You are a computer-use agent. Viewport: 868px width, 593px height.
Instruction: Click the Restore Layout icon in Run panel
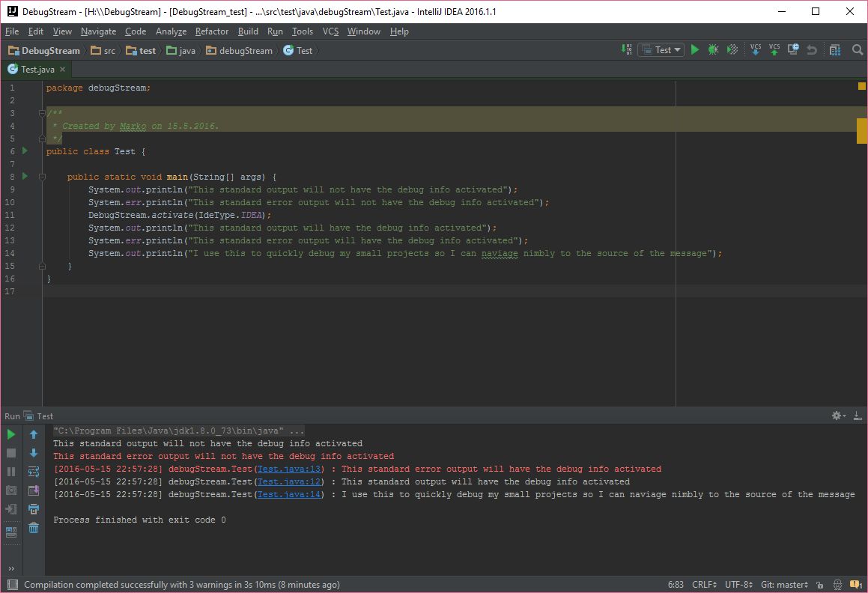coord(11,532)
